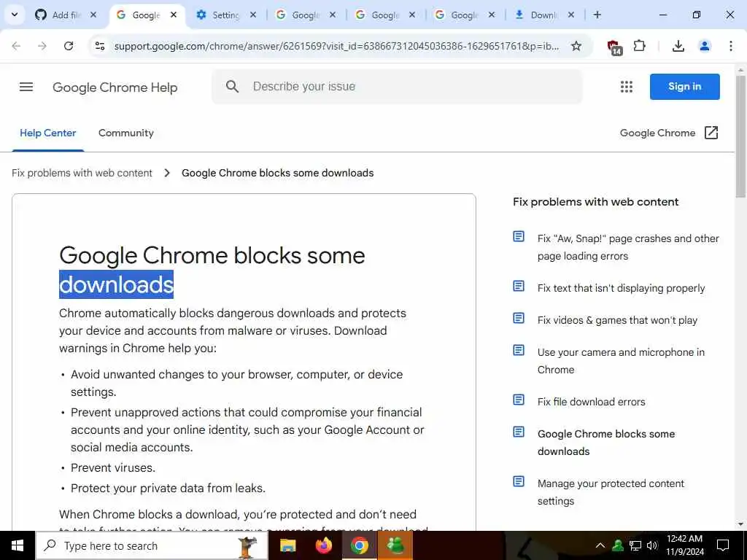Open the tab search dropdown arrow
Screen dimensions: 747x560
15,15
